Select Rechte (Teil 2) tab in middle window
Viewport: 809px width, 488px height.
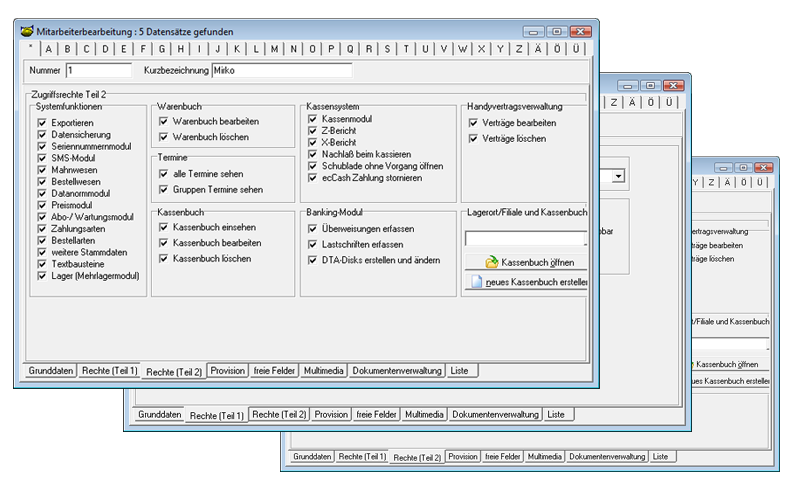(279, 414)
